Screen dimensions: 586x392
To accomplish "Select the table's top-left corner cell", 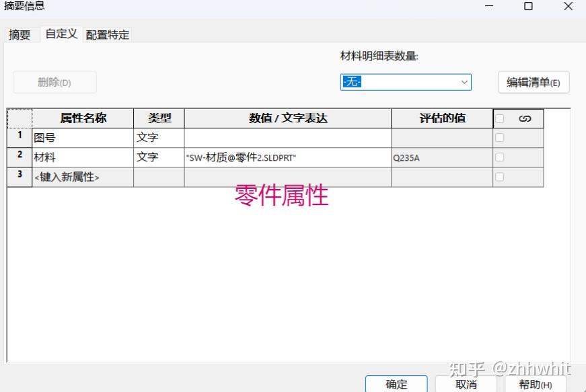I will tap(20, 118).
